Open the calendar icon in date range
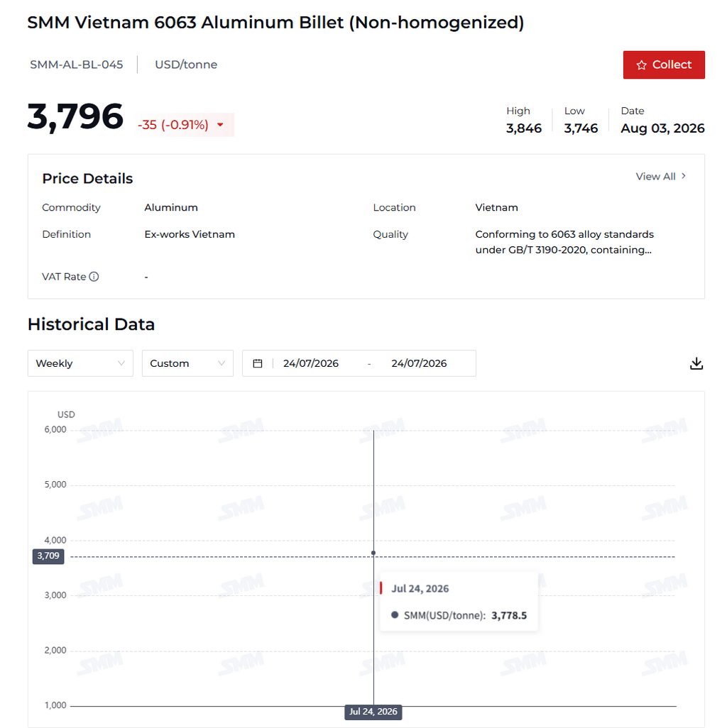The height and width of the screenshot is (728, 727). pyautogui.click(x=257, y=363)
